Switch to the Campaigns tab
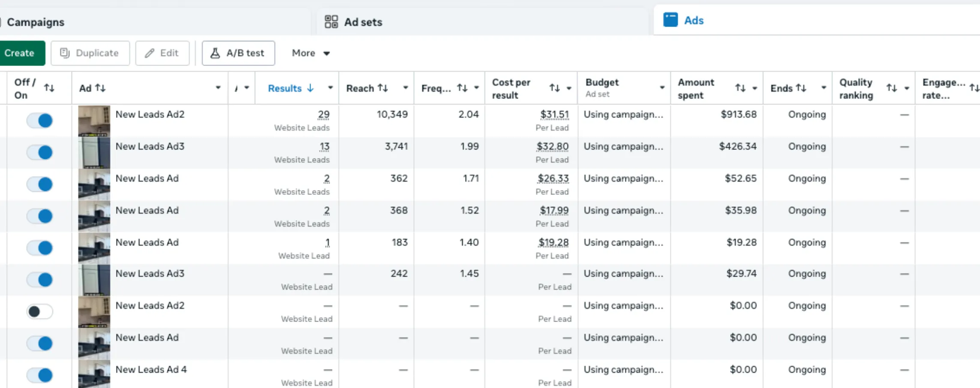The height and width of the screenshot is (388, 980). click(x=35, y=22)
